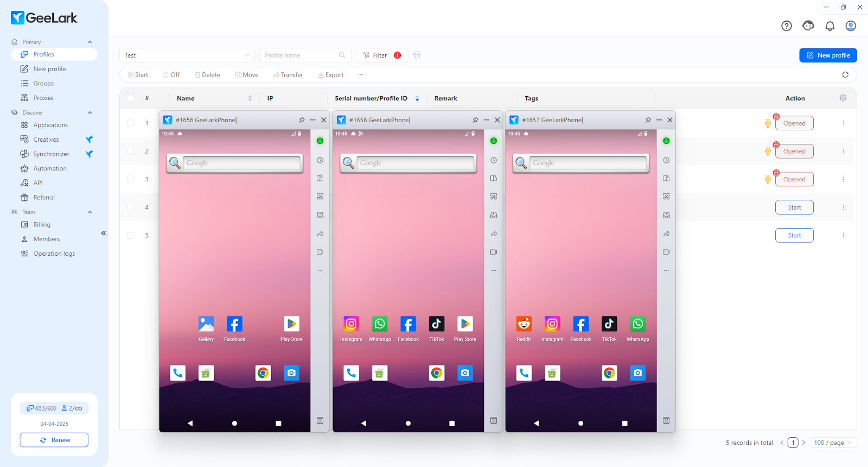Image resolution: width=868 pixels, height=467 pixels.
Task: Open the 100 / page selector
Action: [833, 443]
